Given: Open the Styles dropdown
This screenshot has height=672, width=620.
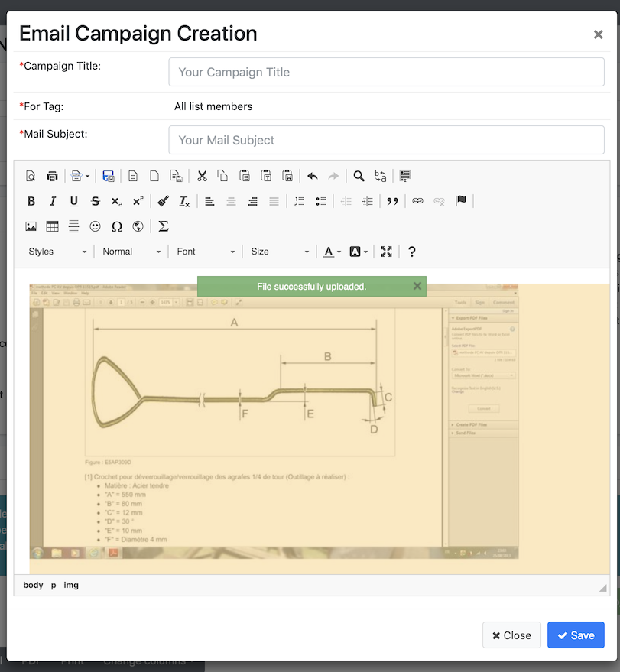Looking at the screenshot, I should coord(57,252).
